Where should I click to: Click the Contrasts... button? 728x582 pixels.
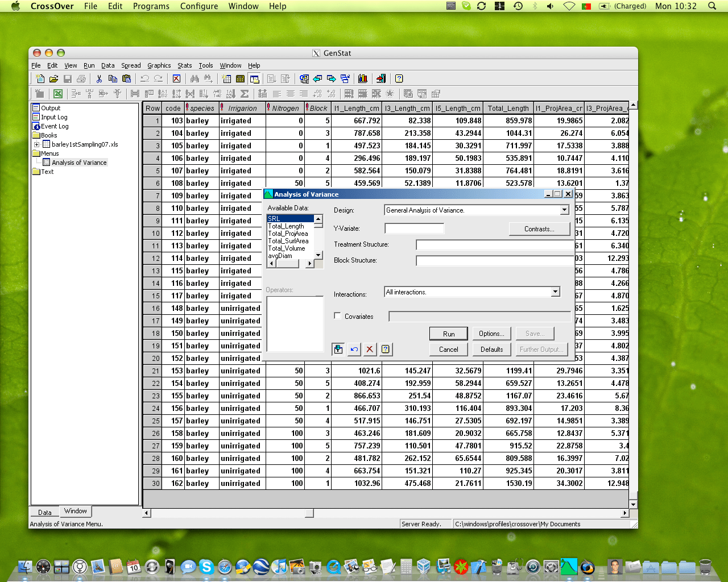(x=539, y=229)
